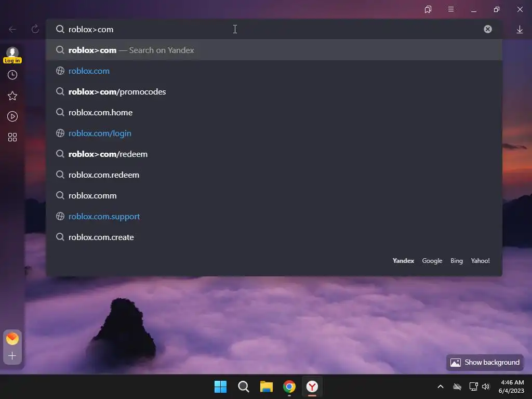The image size is (532, 399).
Task: Select the roblox.com.home suggestion
Action: (274, 112)
